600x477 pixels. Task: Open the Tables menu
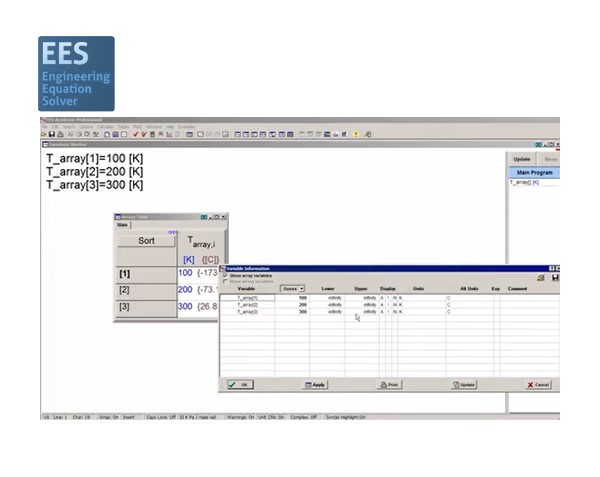(123, 127)
